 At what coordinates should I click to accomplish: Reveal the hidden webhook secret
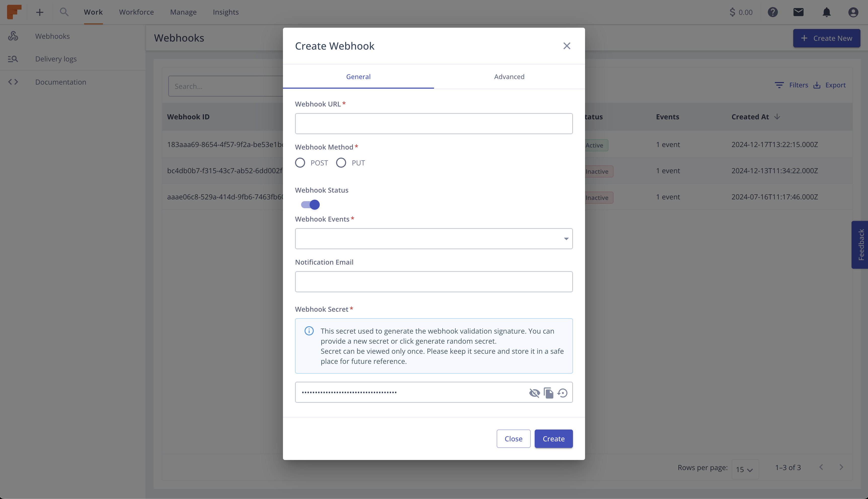[x=534, y=393]
